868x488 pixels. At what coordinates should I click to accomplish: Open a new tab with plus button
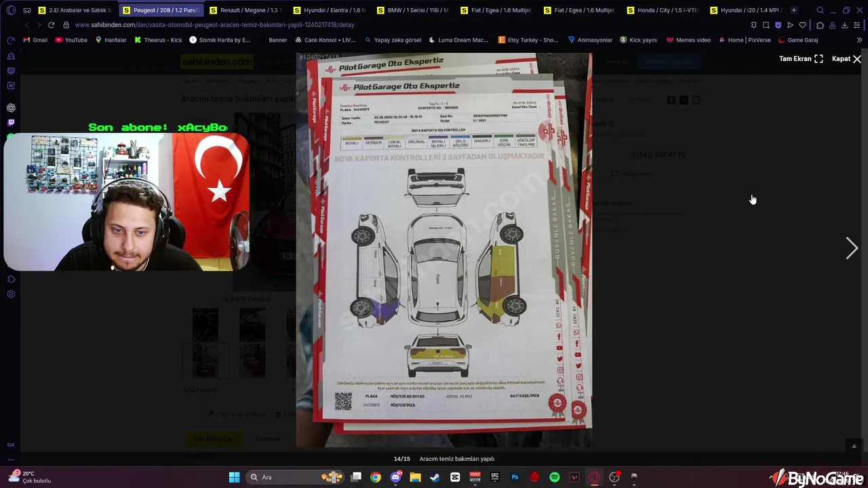(x=794, y=10)
